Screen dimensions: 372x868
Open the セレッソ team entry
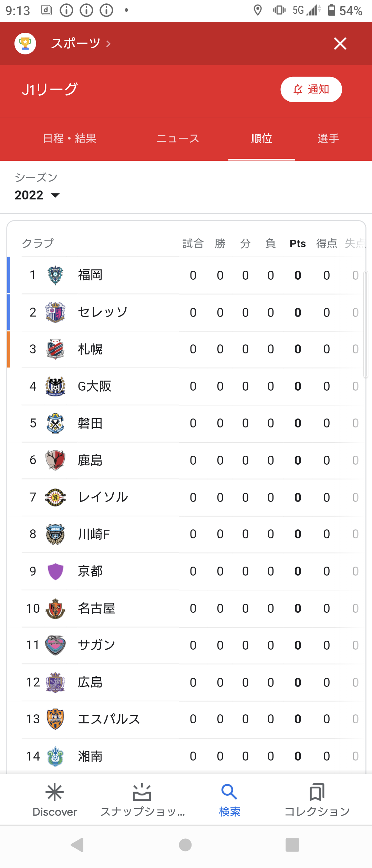click(x=186, y=312)
